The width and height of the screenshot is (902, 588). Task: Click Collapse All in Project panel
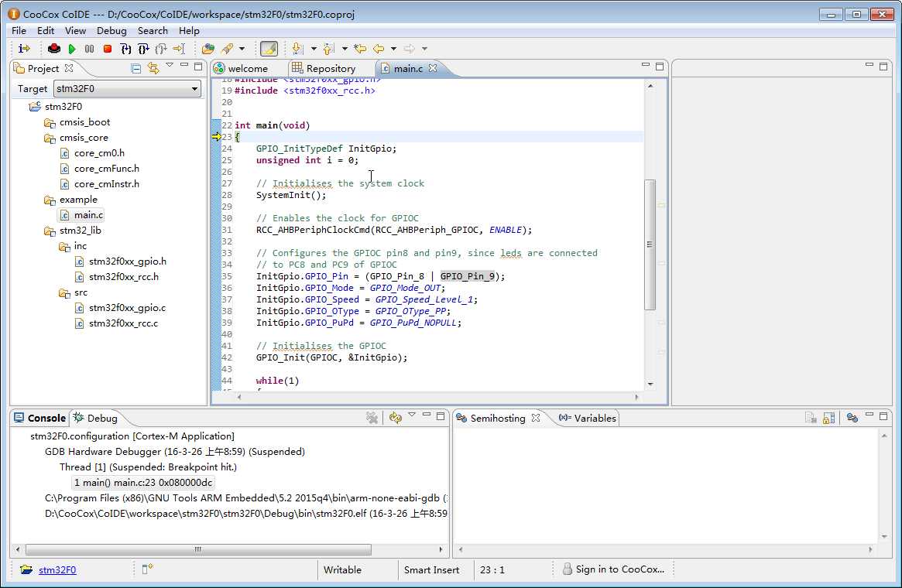coord(136,68)
